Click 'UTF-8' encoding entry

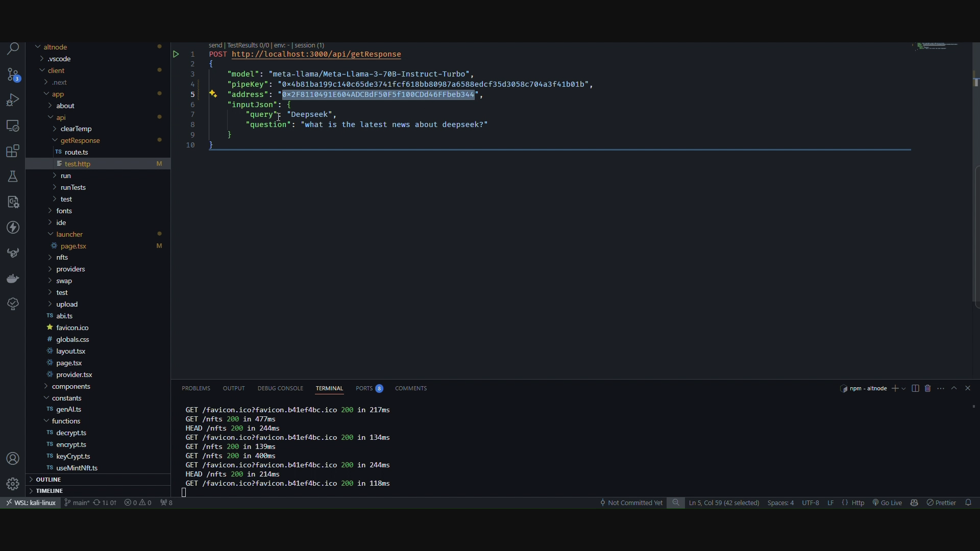[x=810, y=503]
